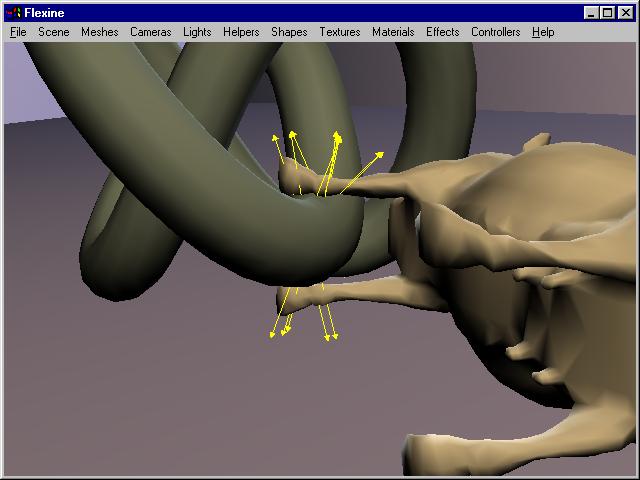Screen dimensions: 640x480
Task: Close the Flexine window
Action: click(x=625, y=13)
